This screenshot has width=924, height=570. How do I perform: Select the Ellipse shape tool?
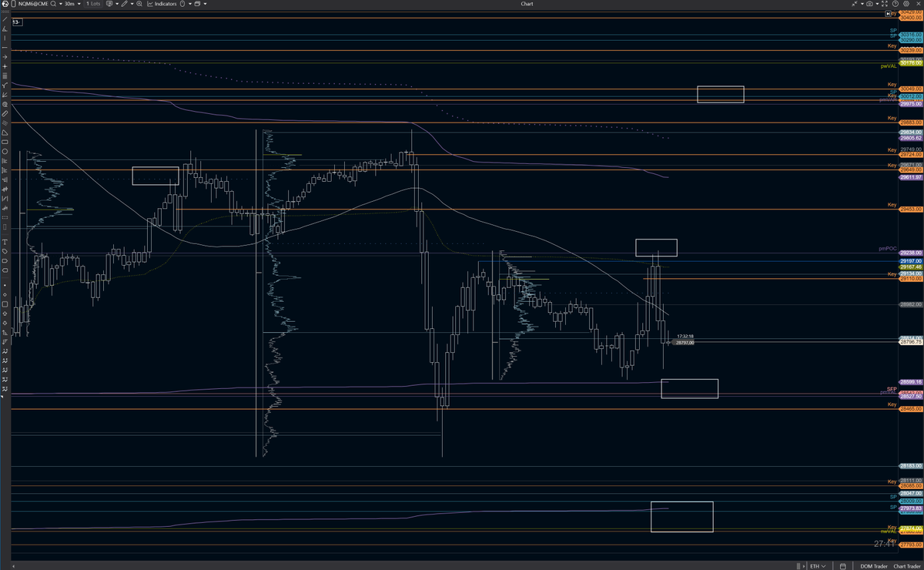pyautogui.click(x=5, y=151)
